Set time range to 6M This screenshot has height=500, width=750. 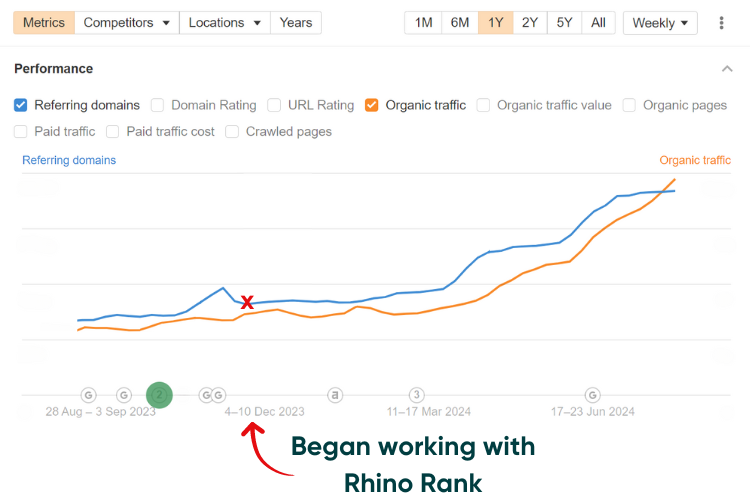[x=460, y=23]
